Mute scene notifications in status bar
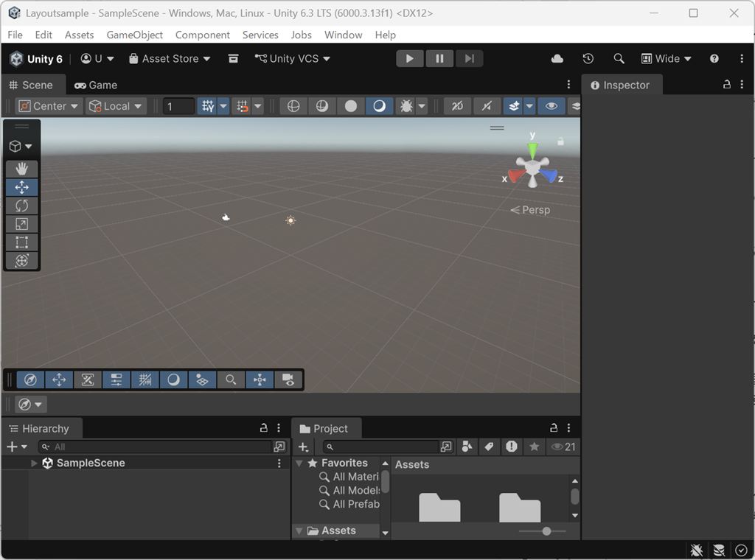The image size is (755, 560). [696, 550]
